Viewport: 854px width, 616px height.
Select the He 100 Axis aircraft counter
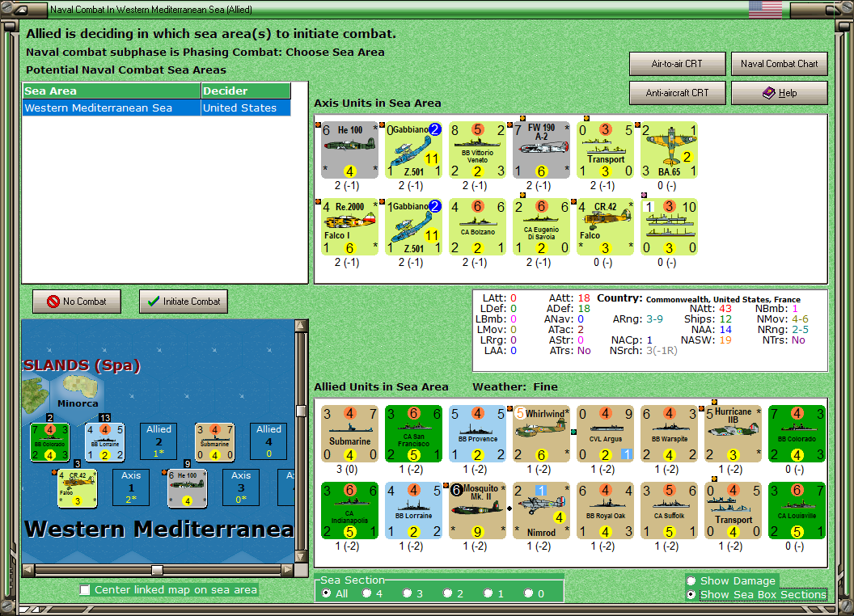(349, 150)
